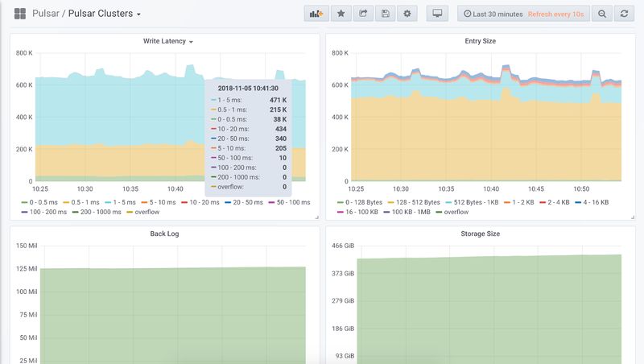Open the Share dashboard icon
Image resolution: width=644 pixels, height=364 pixels.
coord(363,14)
